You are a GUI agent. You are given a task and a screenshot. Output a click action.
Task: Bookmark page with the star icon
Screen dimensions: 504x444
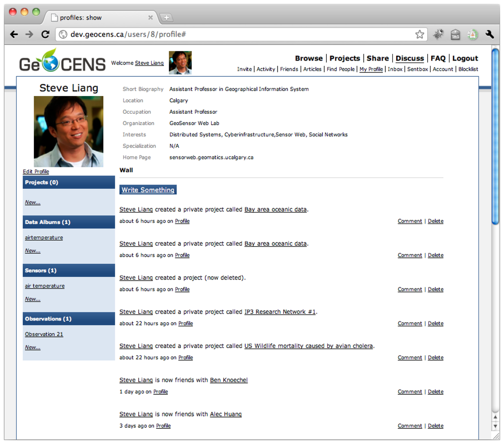click(x=419, y=34)
